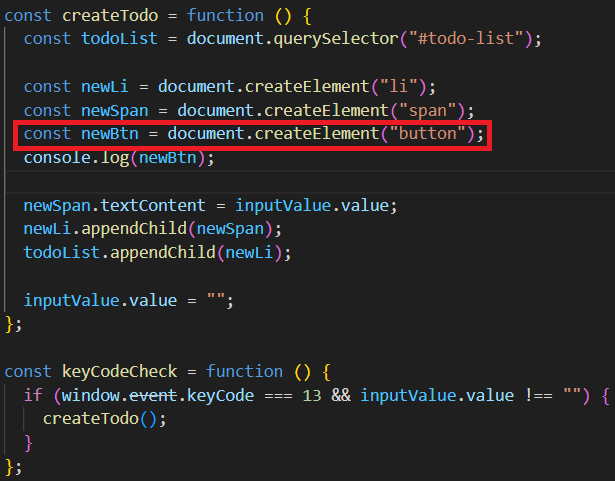The height and width of the screenshot is (481, 615).
Task: Place cursor on the newLi variable declaration
Action: pos(105,86)
